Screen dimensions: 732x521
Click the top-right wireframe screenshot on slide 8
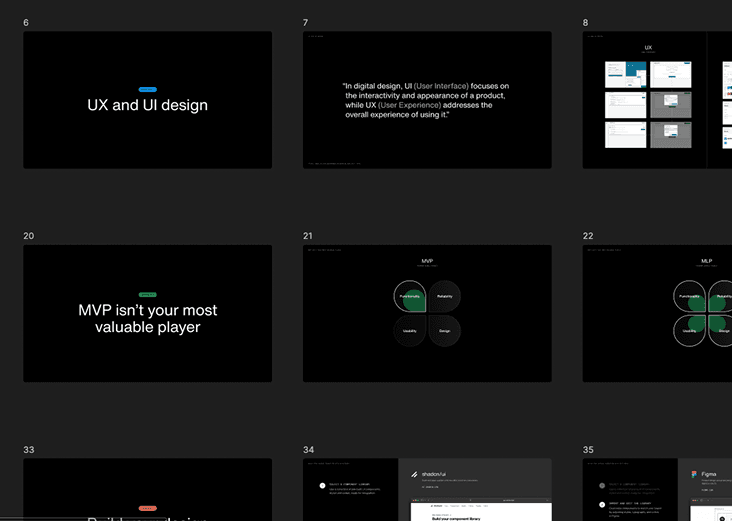671,75
